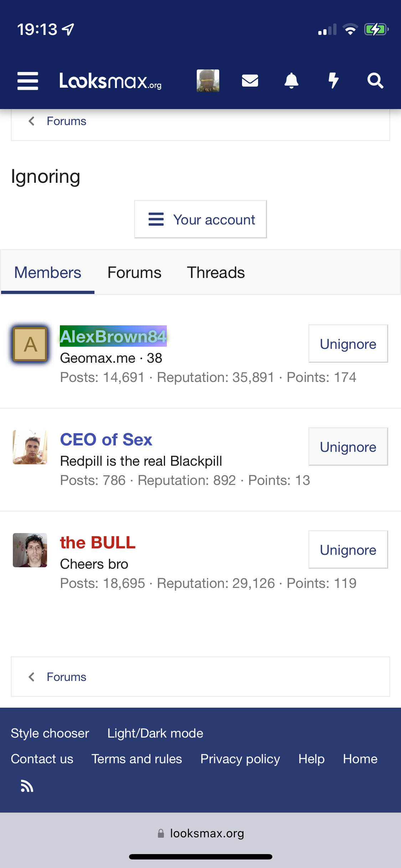Go to the Looksmax.org logo home

point(110,81)
